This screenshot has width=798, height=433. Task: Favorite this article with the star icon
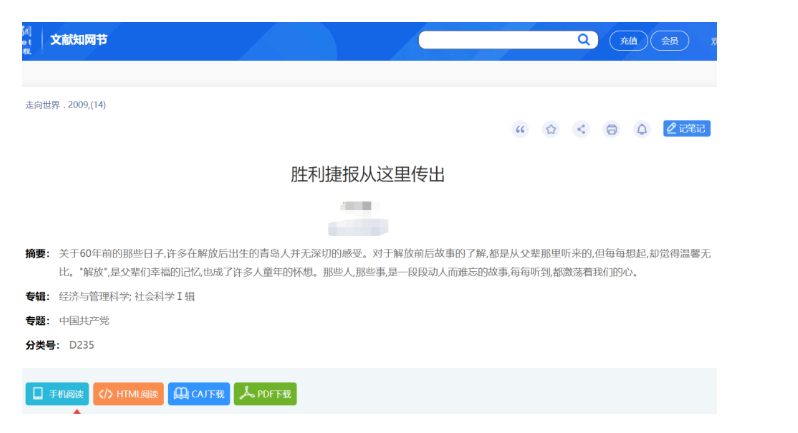click(x=550, y=129)
